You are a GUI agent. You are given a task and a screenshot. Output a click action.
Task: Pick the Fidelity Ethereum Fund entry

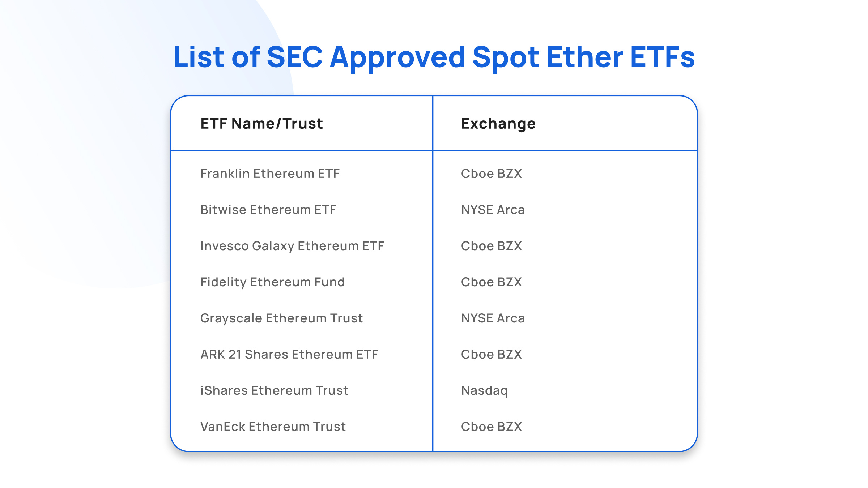[x=272, y=282]
